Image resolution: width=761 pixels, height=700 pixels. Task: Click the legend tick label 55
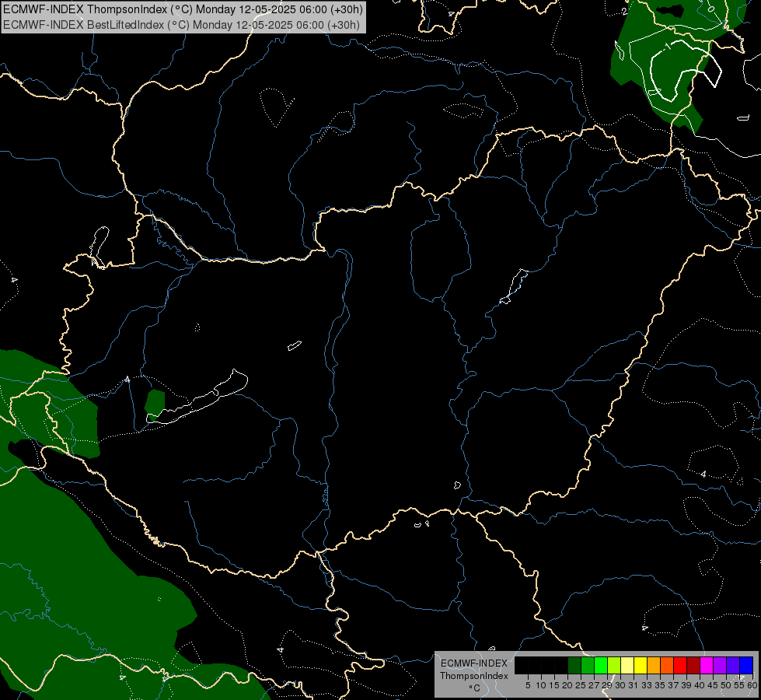point(740,685)
